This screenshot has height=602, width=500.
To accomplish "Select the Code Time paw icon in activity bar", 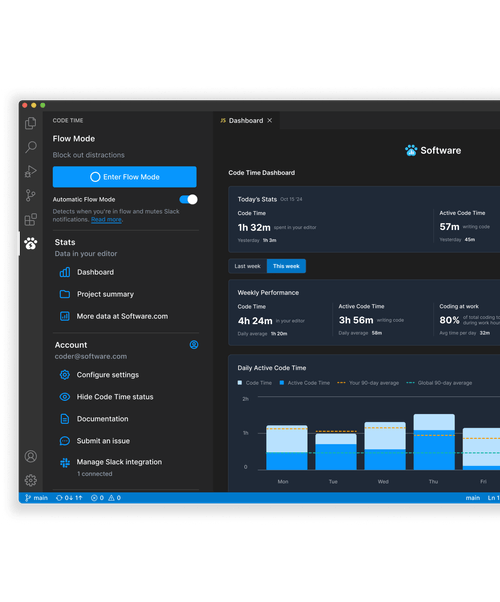I will (31, 243).
